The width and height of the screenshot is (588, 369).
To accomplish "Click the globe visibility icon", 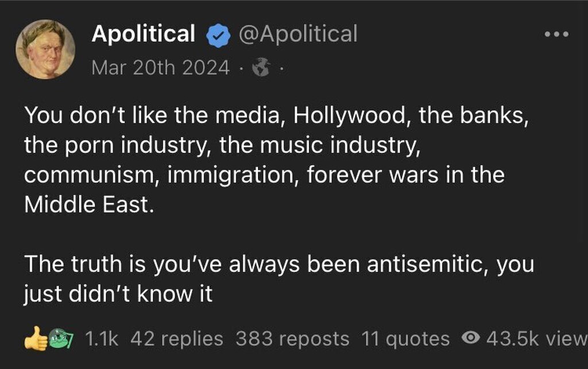I will (261, 69).
